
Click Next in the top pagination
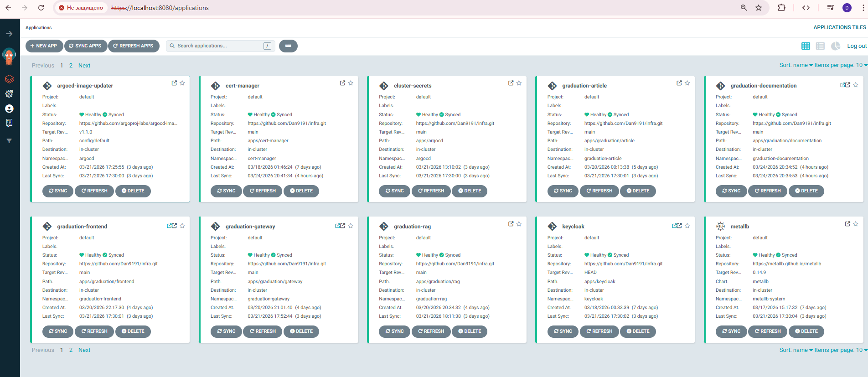84,66
